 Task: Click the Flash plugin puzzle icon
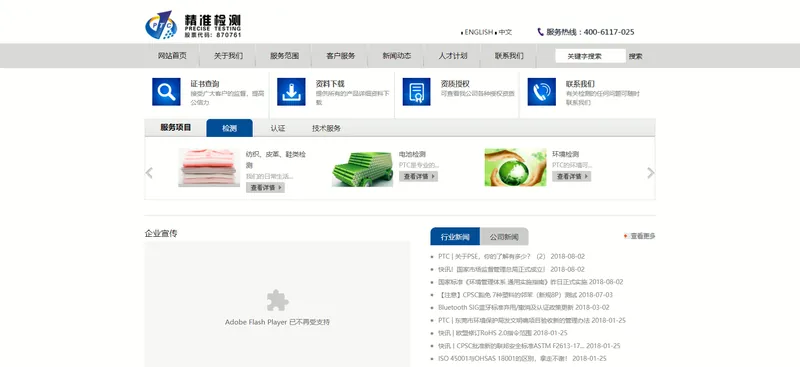(278, 300)
